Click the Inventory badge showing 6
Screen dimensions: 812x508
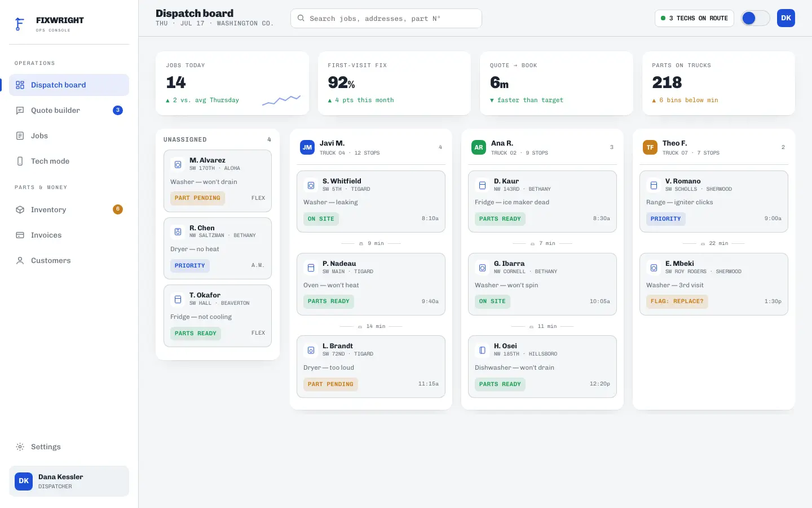(x=118, y=209)
